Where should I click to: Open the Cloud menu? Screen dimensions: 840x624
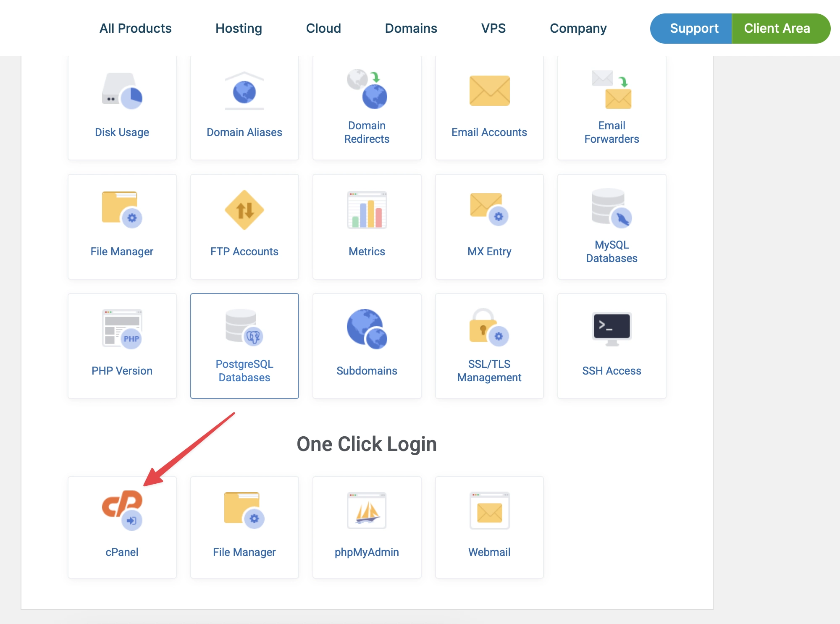coord(323,28)
